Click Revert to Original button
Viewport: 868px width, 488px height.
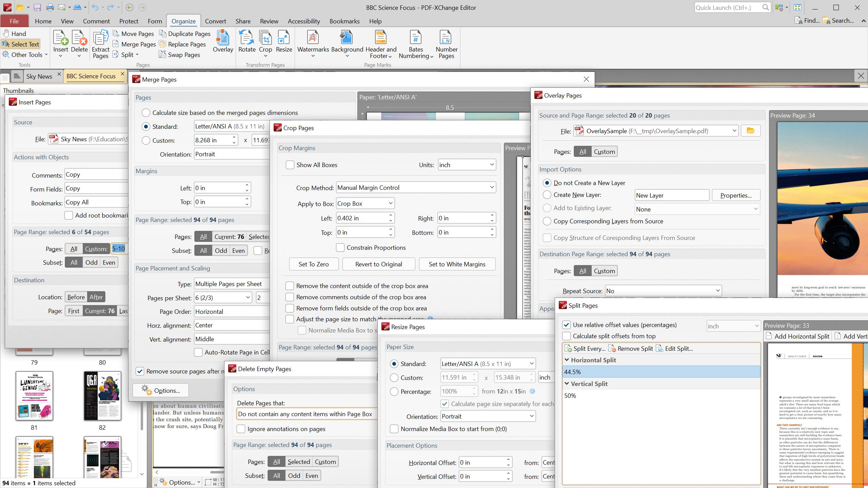(378, 264)
